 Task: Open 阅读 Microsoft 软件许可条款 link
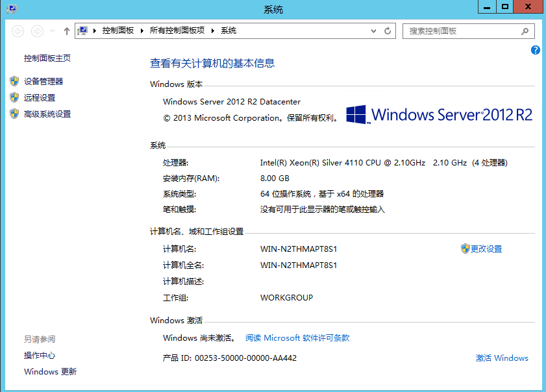(x=297, y=338)
